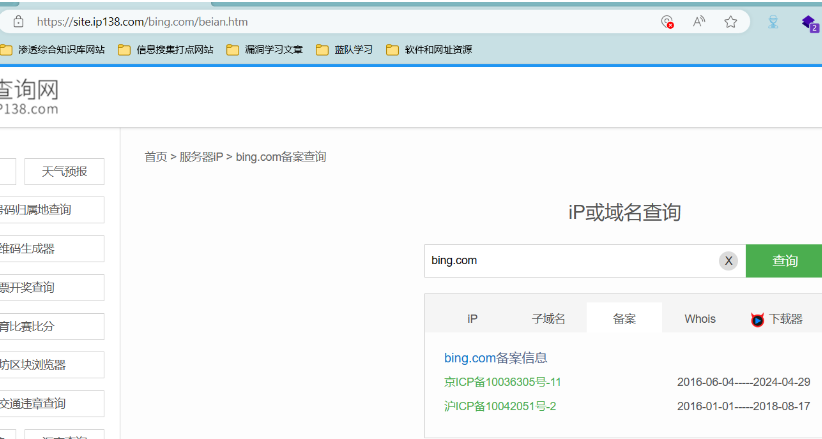Open 交通违章查询 sidebar item
Screen dimensions: 822x439
click(52, 403)
